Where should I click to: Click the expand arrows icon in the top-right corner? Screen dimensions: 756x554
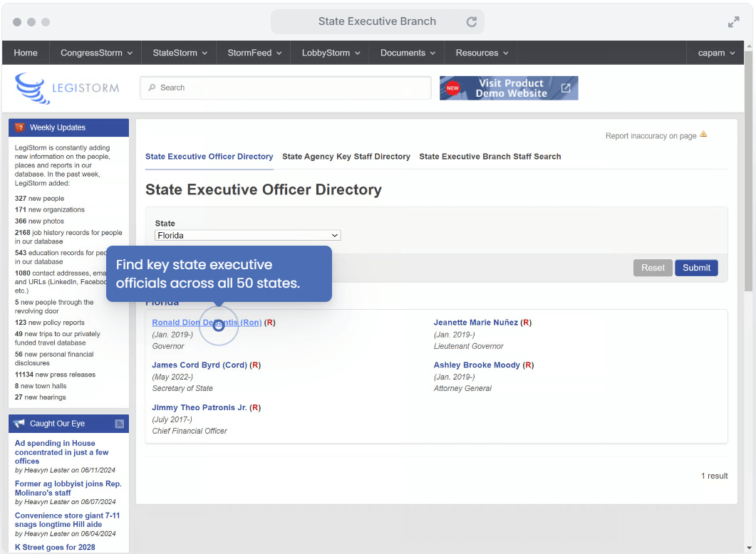coord(734,21)
